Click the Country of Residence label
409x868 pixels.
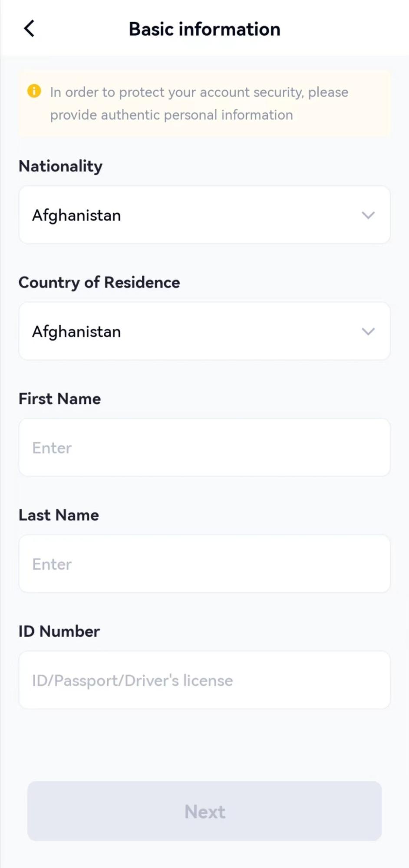click(x=99, y=283)
